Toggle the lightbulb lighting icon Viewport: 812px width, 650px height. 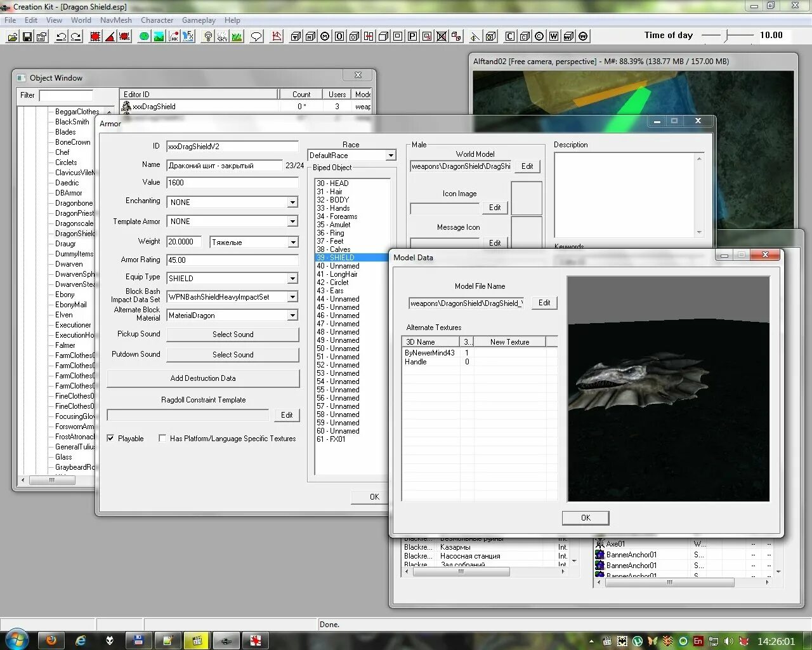[x=207, y=37]
